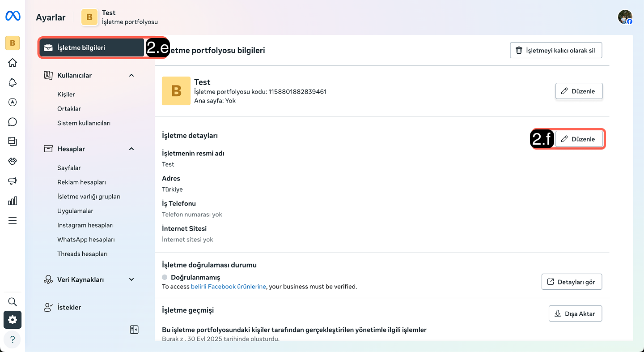Click the hamburger all tools icon
The image size is (644, 352).
(x=13, y=220)
